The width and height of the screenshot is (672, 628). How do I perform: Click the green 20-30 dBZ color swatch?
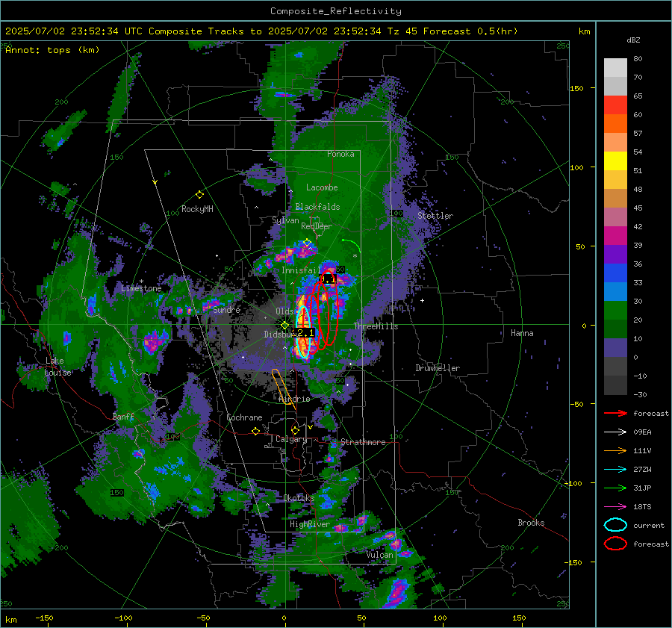click(x=615, y=311)
